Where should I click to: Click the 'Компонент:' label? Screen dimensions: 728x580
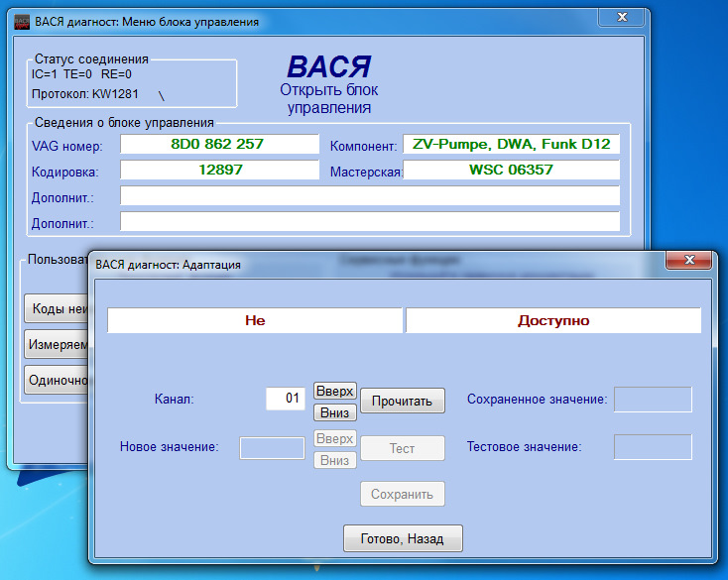tap(364, 146)
